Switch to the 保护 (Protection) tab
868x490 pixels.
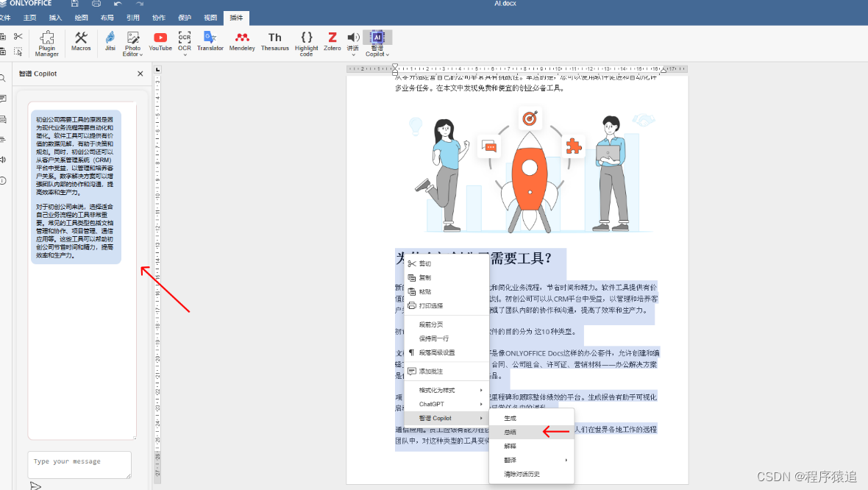tap(185, 18)
